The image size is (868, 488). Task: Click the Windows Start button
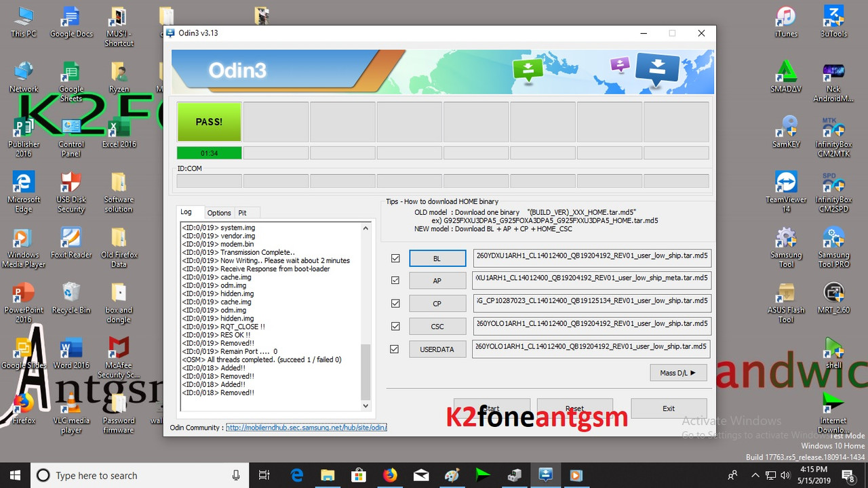(x=15, y=475)
